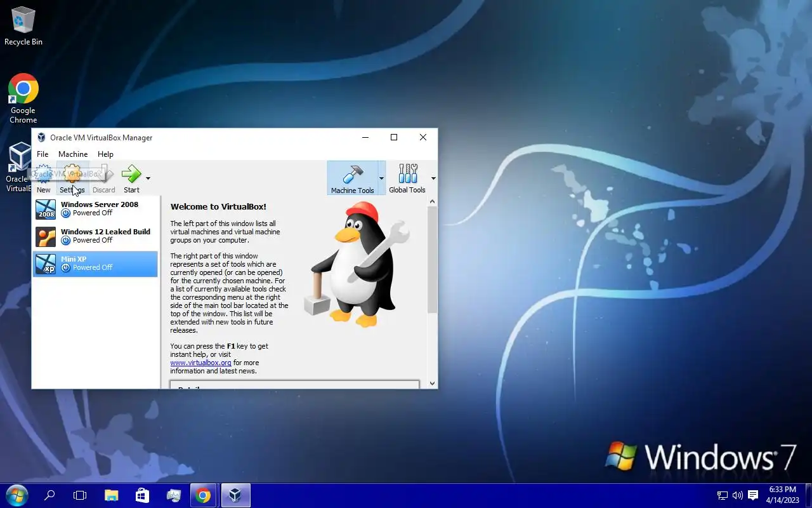Viewport: 812px width, 508px height.
Task: Expand the Global Tools dropdown arrow
Action: click(x=433, y=178)
